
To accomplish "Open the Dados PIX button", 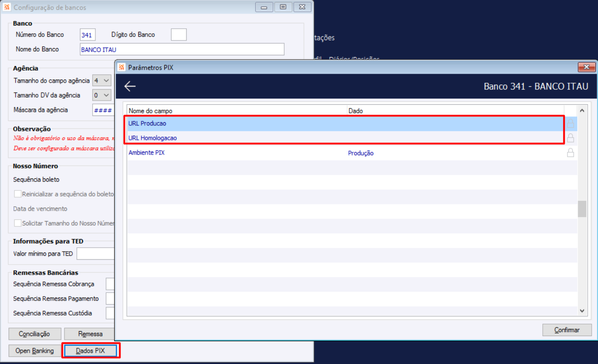I will (x=90, y=351).
